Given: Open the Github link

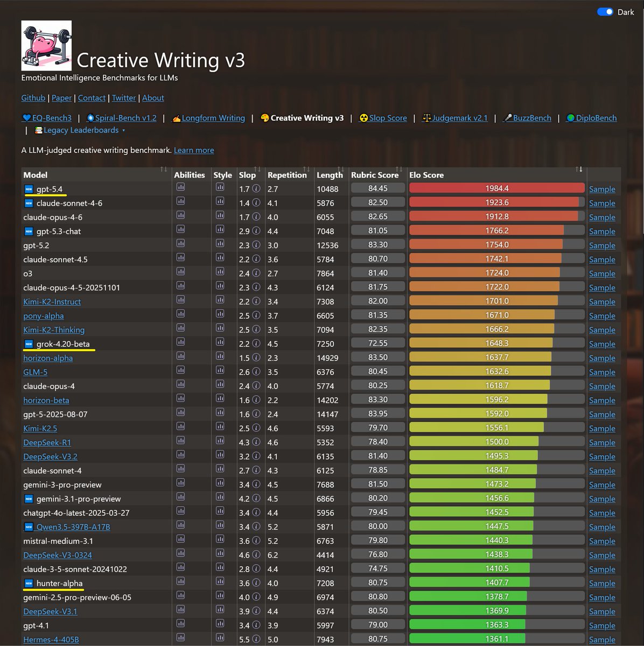Looking at the screenshot, I should (x=33, y=97).
